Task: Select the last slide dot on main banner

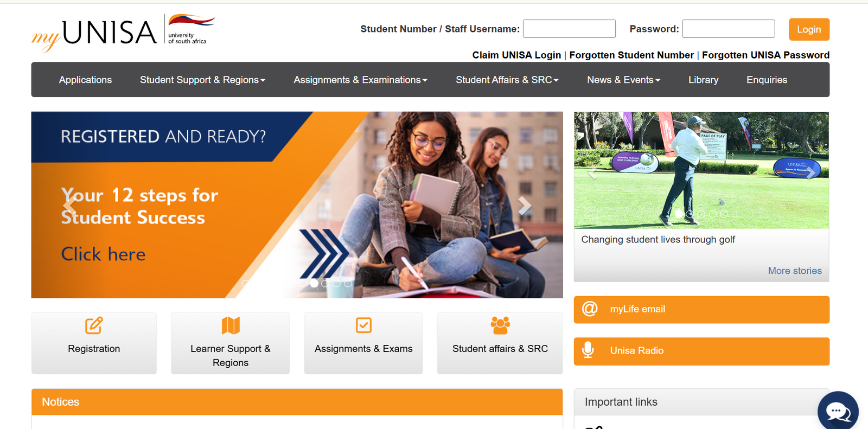Action: click(348, 283)
